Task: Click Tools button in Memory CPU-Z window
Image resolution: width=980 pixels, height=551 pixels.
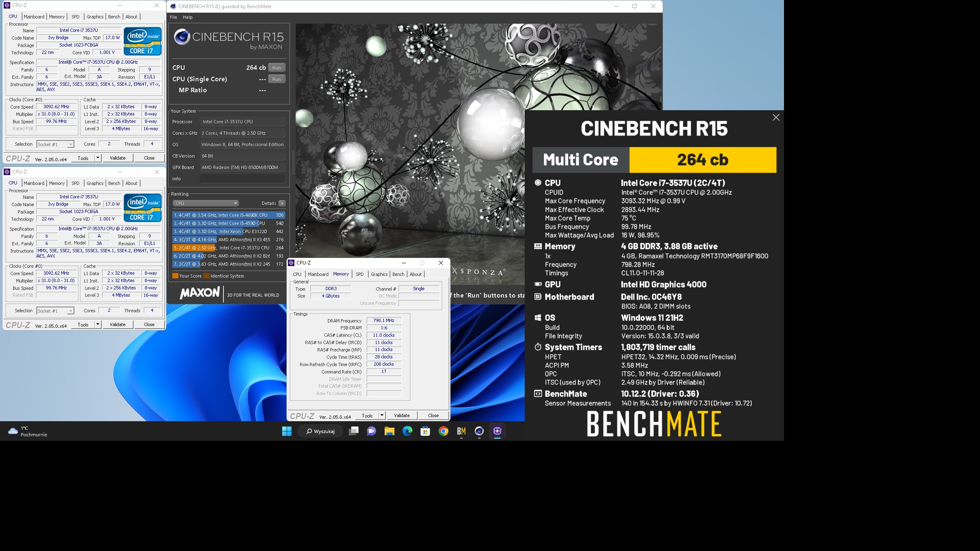Action: tap(367, 415)
